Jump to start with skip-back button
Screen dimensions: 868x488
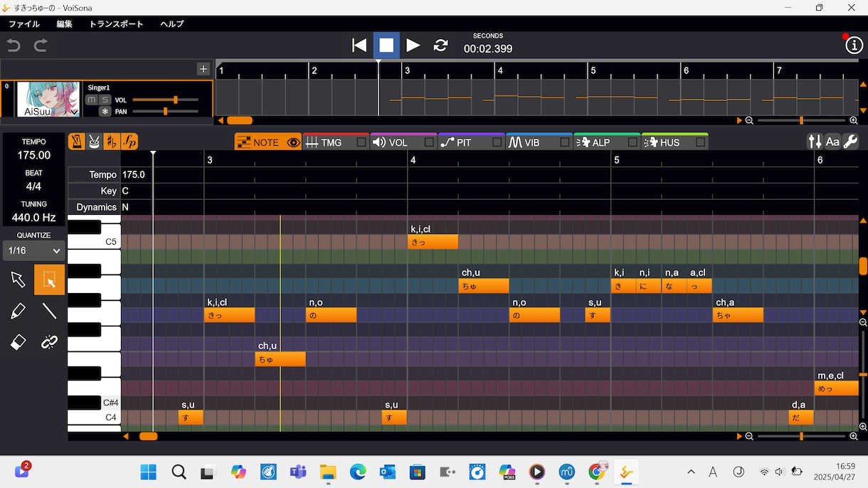click(x=359, y=46)
